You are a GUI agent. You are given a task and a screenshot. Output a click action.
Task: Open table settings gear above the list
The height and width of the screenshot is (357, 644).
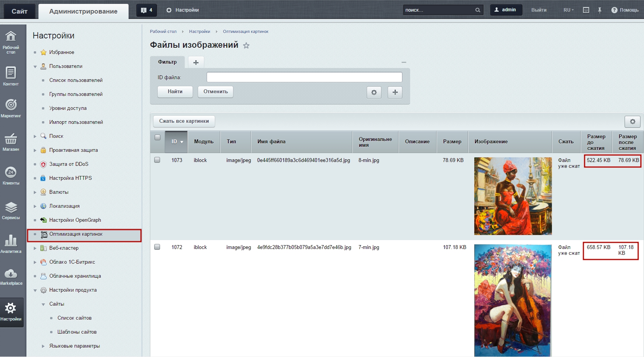[632, 122]
